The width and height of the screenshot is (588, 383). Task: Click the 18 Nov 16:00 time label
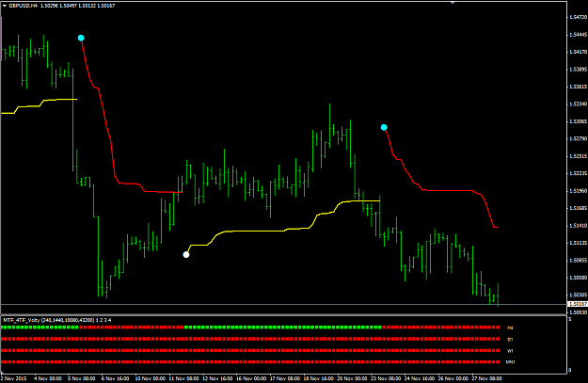[x=319, y=378]
